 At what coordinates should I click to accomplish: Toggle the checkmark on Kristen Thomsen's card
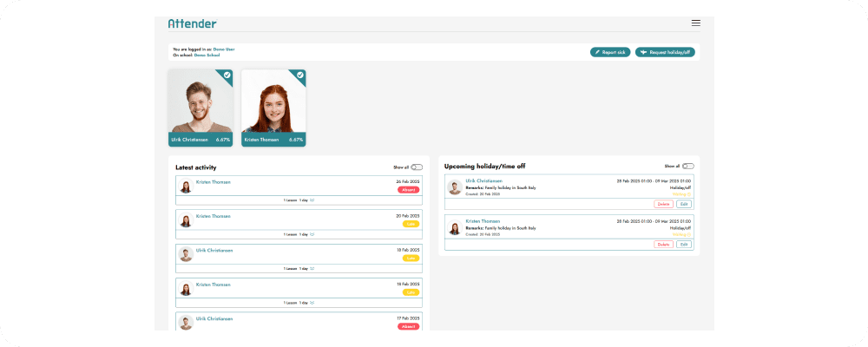tap(300, 75)
